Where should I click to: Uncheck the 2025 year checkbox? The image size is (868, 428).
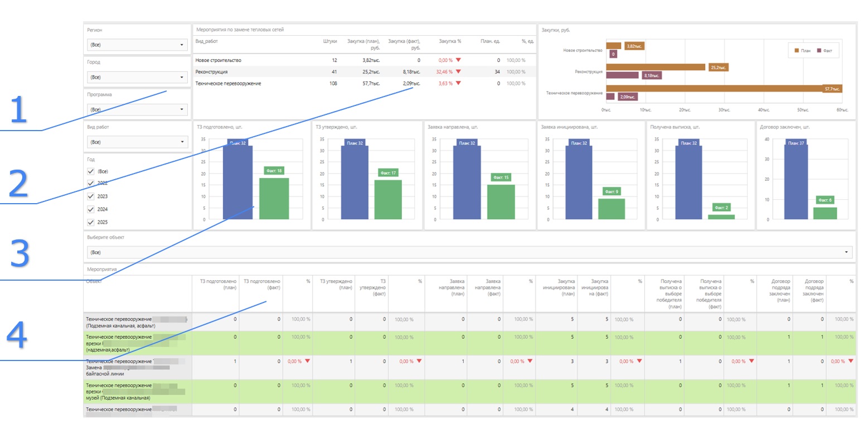pos(91,222)
